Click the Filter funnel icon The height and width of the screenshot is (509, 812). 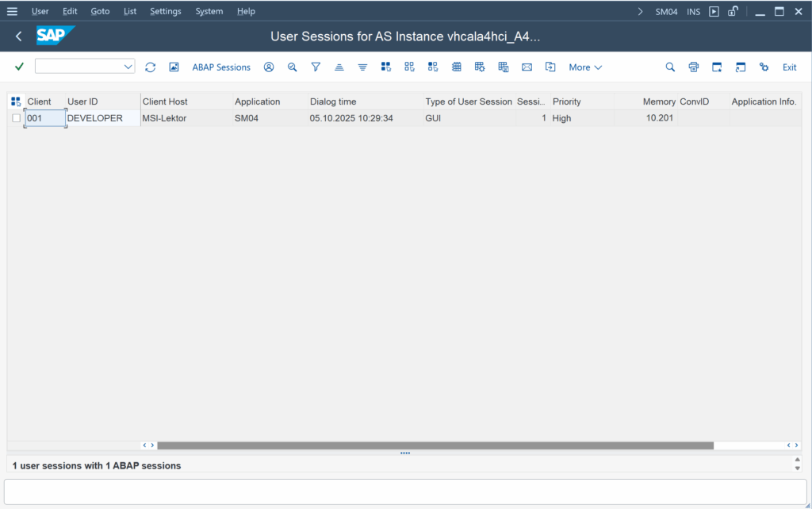click(316, 67)
